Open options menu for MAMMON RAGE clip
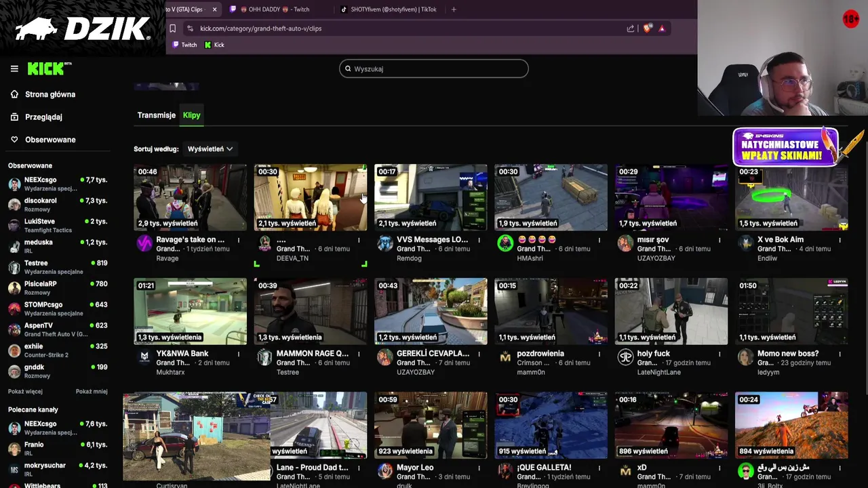 click(359, 354)
